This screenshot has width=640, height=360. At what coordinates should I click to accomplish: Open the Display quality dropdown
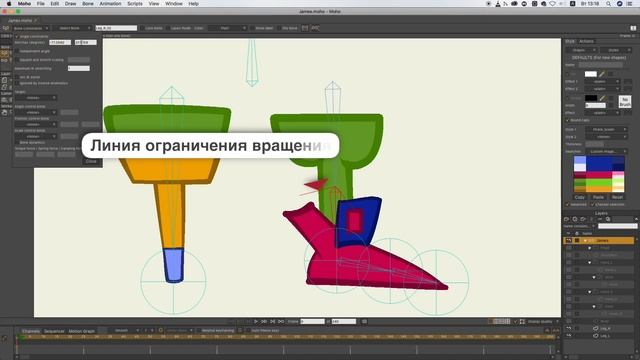tap(543, 322)
